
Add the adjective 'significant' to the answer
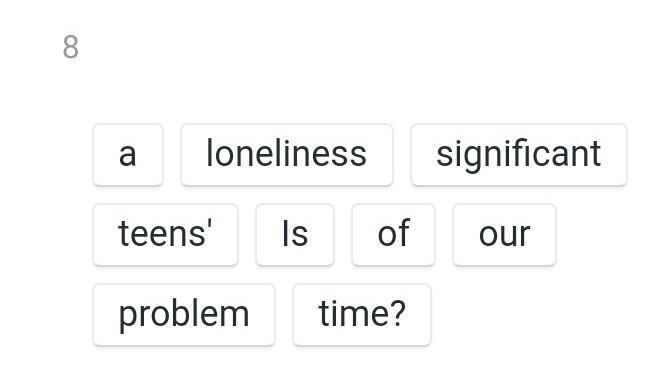pos(519,155)
